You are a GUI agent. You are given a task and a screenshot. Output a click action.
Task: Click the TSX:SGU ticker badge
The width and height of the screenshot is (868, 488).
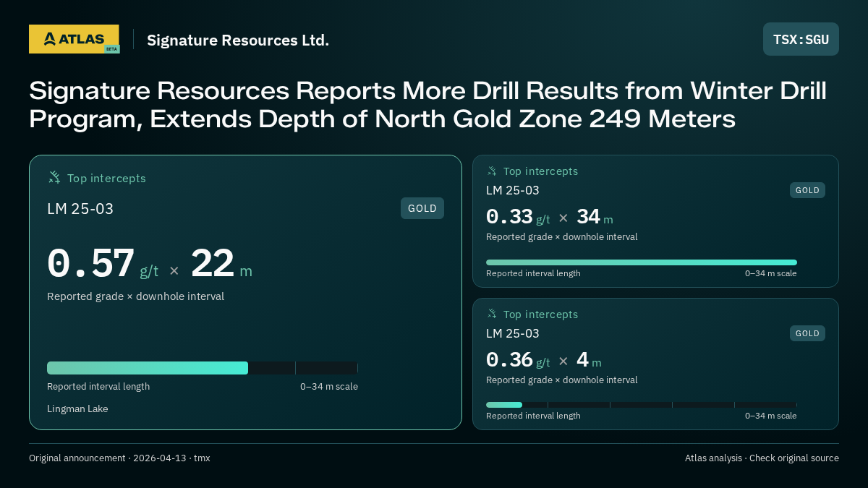(801, 39)
